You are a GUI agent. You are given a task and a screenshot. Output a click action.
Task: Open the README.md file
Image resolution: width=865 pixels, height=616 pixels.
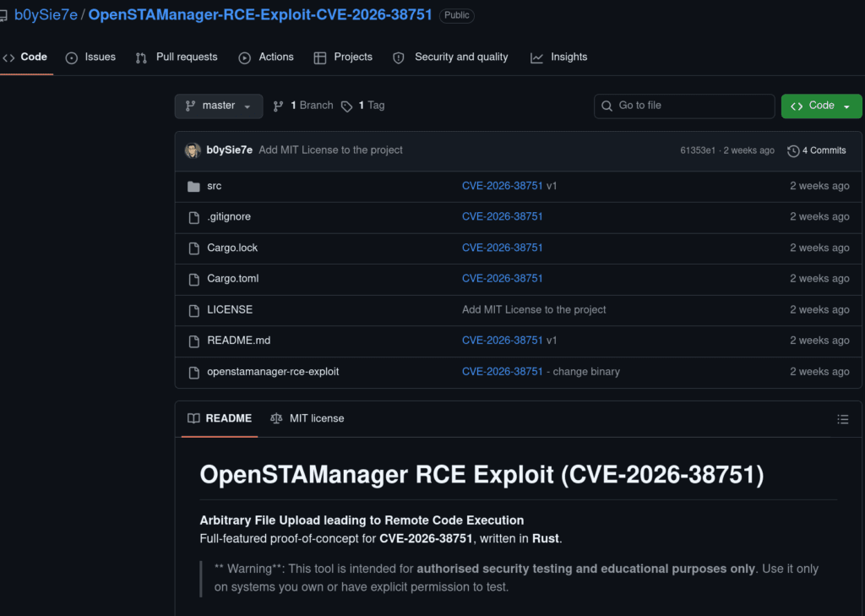(x=239, y=341)
